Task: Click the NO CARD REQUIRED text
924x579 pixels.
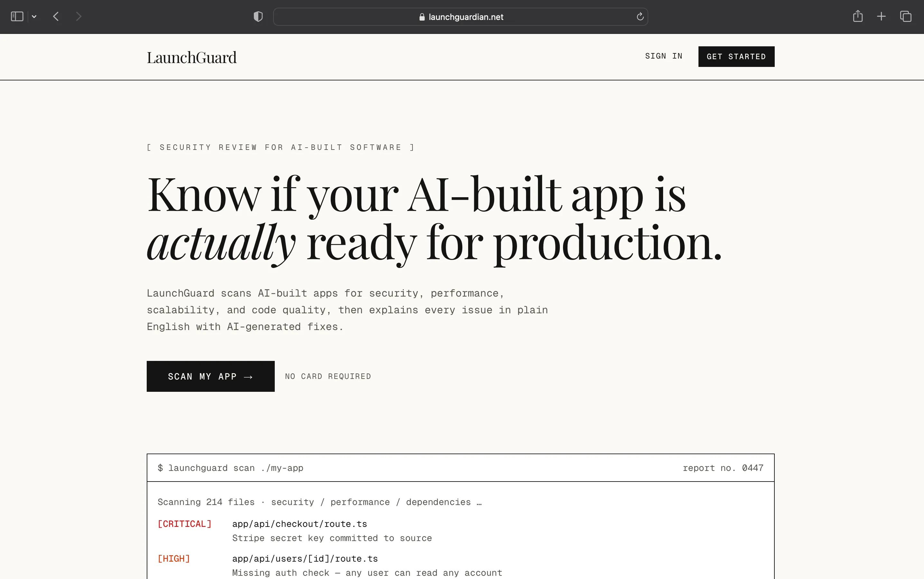Action: 328,376
